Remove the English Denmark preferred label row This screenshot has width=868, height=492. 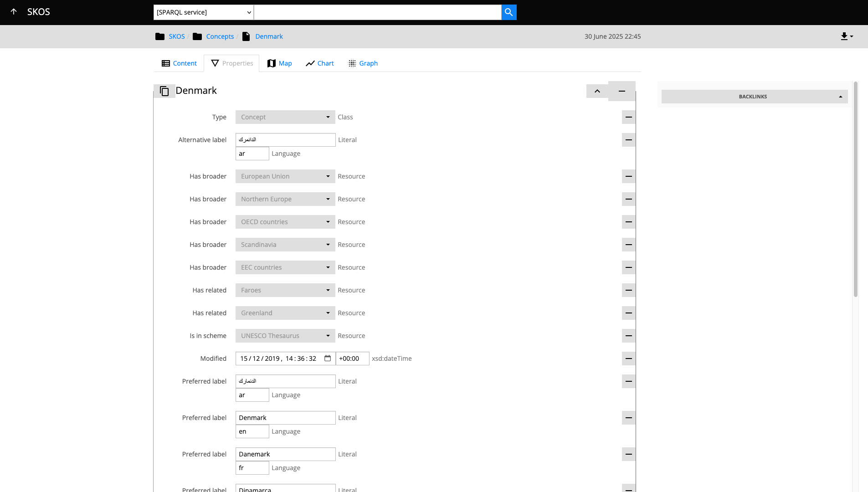[x=629, y=418]
